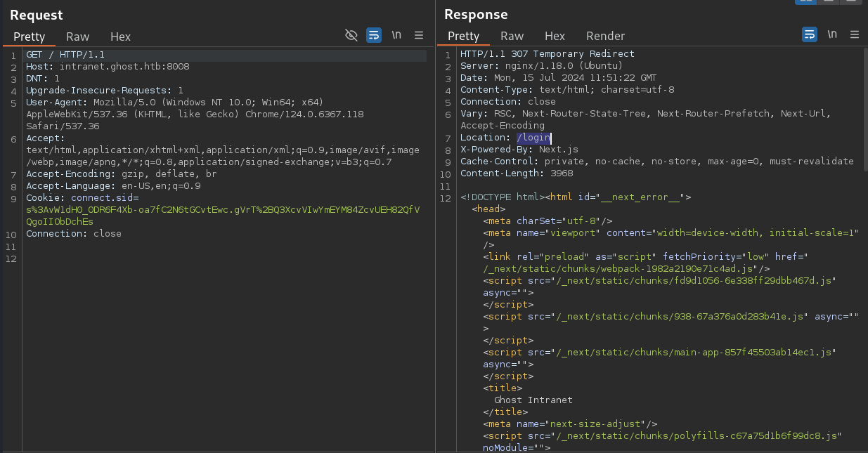Toggle the \n newline display in Request
Screen dimensions: 868x453
pos(397,35)
